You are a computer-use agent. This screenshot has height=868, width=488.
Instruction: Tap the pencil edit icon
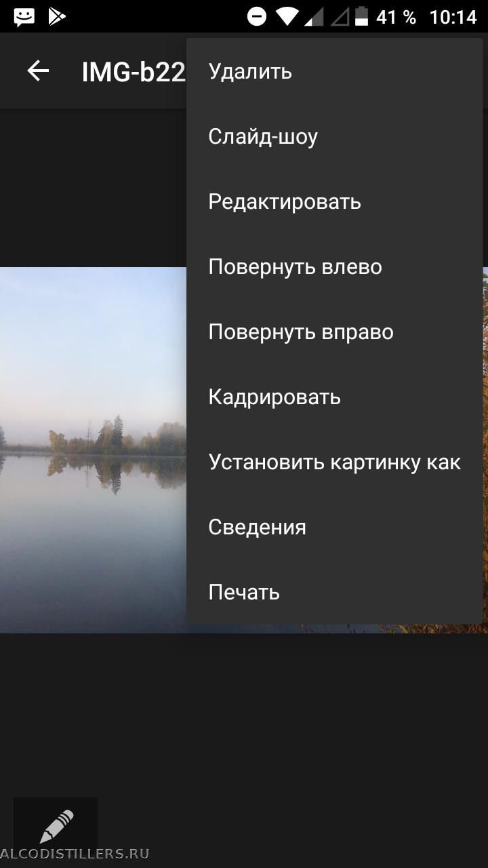[56, 826]
